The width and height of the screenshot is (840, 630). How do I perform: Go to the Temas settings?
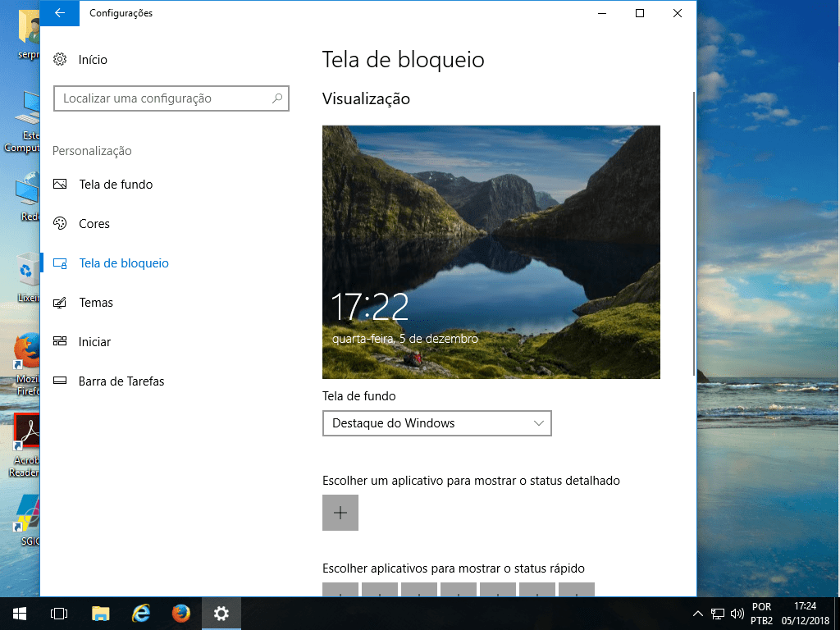click(x=95, y=303)
